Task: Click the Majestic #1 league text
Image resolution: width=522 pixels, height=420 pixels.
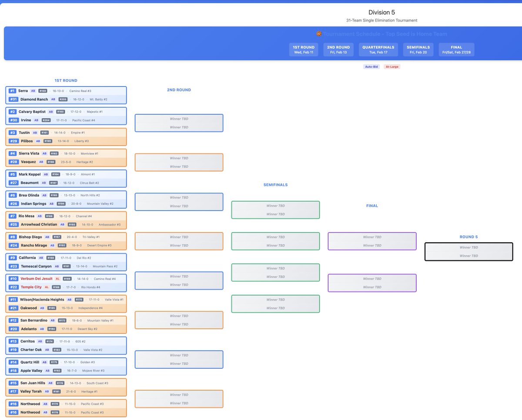Action: tap(96, 112)
